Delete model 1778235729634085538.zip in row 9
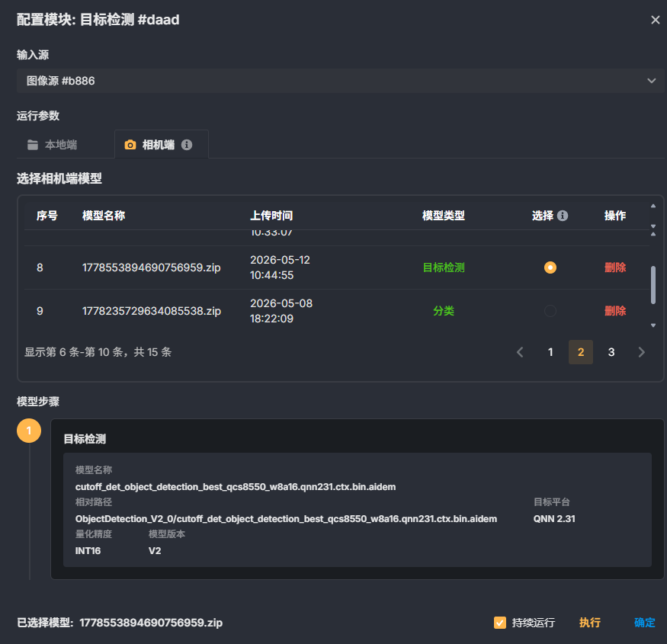 (615, 311)
